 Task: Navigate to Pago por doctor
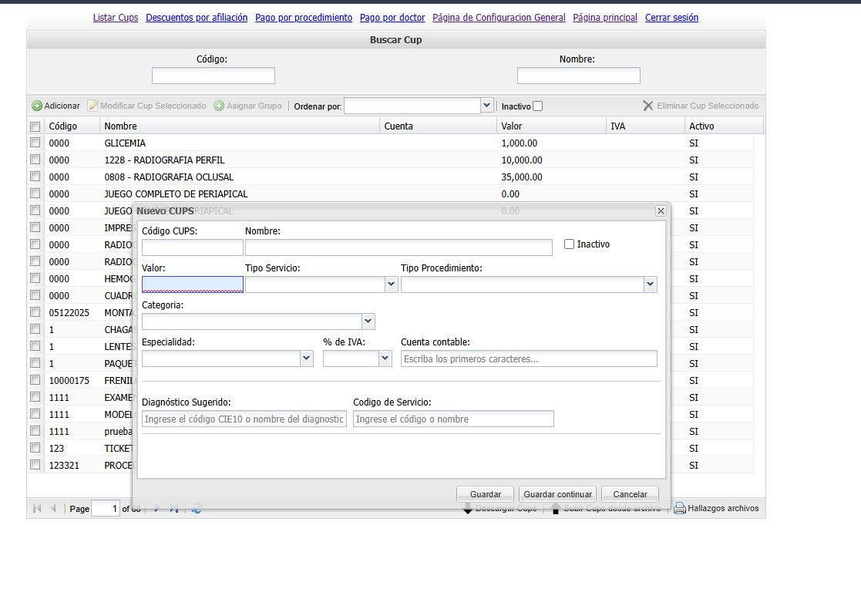click(392, 17)
